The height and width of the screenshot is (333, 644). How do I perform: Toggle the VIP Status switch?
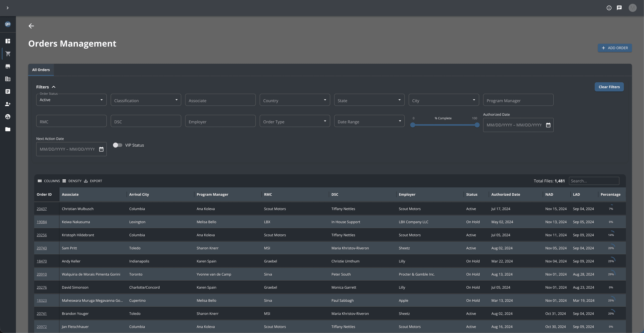point(117,145)
